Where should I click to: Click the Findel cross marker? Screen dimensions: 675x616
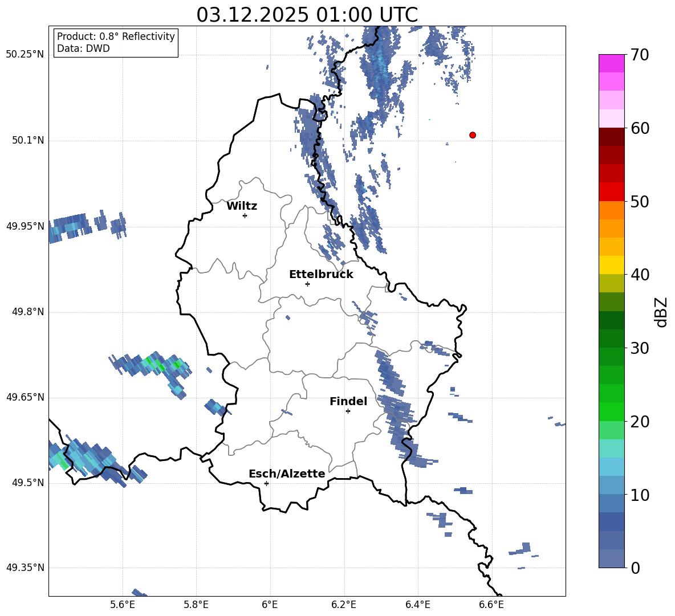(x=348, y=411)
